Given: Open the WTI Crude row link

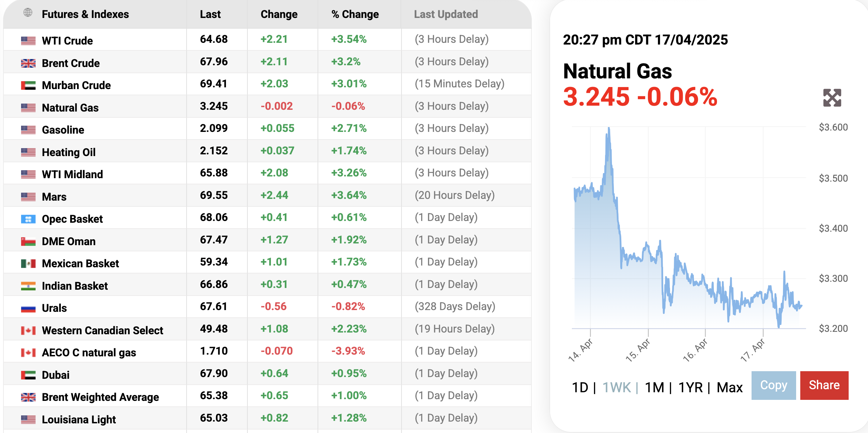Looking at the screenshot, I should tap(67, 41).
